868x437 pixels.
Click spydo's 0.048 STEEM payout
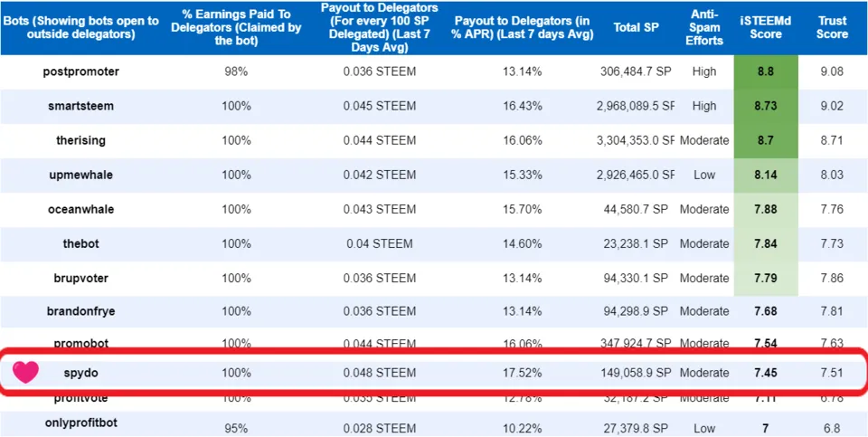coord(379,373)
